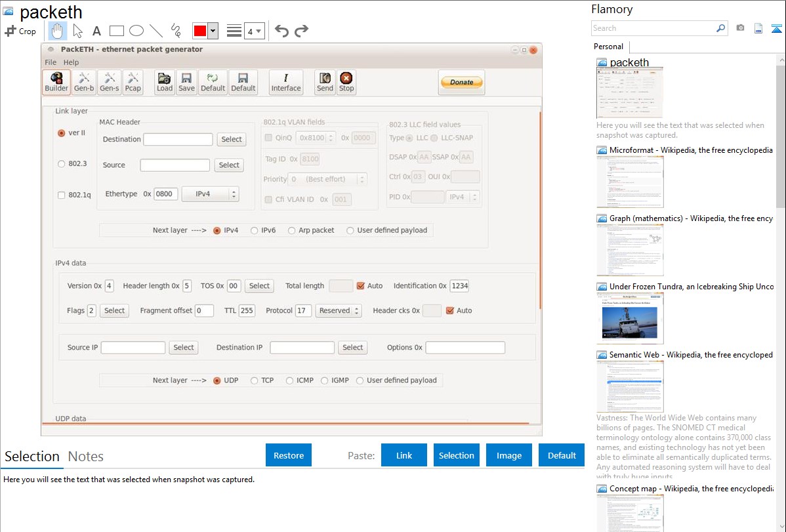Expand the line width dropdown
This screenshot has height=532, width=786.
pos(254,31)
